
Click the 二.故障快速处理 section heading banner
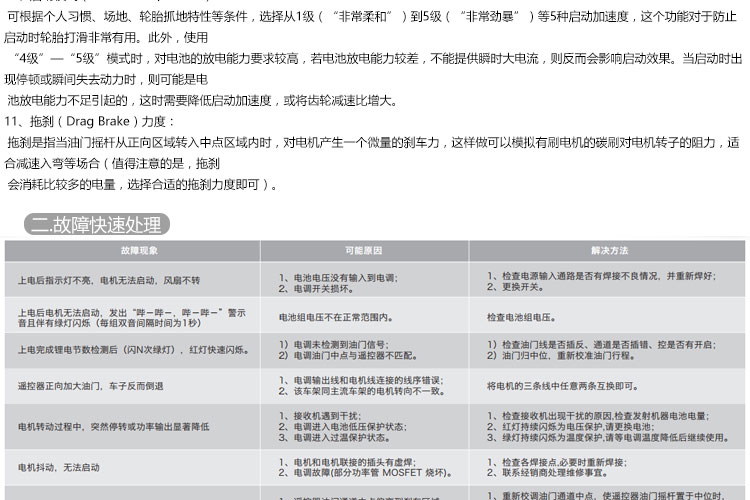pyautogui.click(x=95, y=225)
